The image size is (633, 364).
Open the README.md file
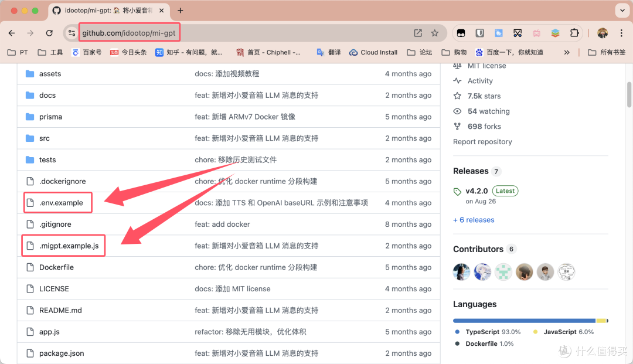[x=60, y=310]
